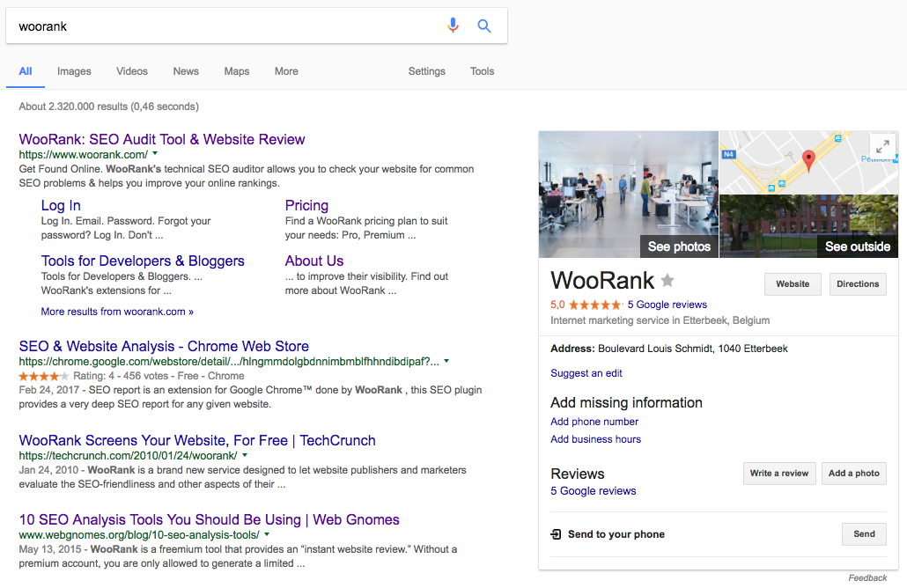Viewport: 907px width, 588px height.
Task: Click the Send to your phone icon
Action: (x=556, y=534)
